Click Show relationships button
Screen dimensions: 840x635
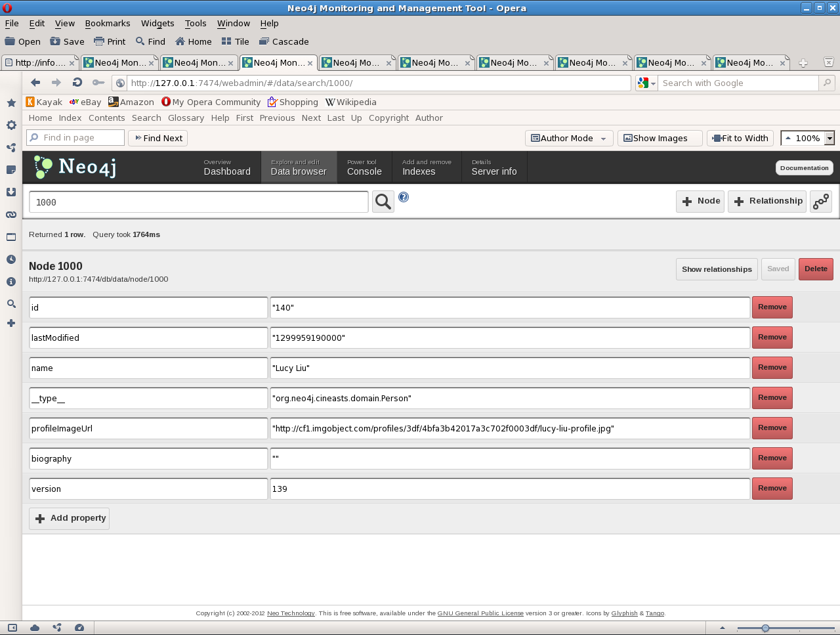717,269
